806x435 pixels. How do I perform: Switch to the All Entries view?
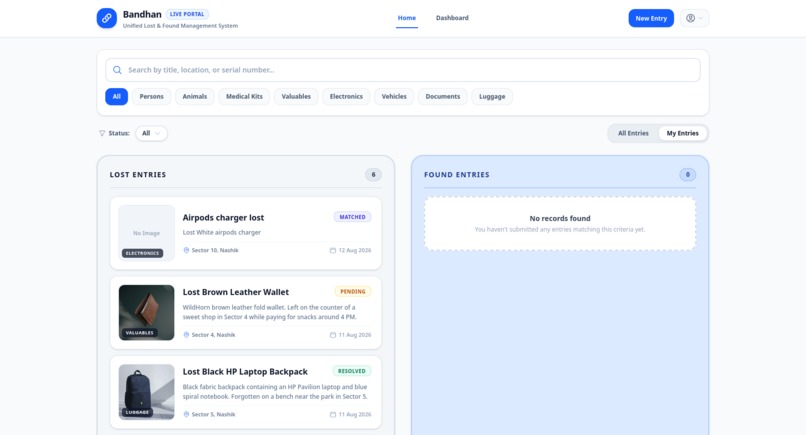[633, 133]
